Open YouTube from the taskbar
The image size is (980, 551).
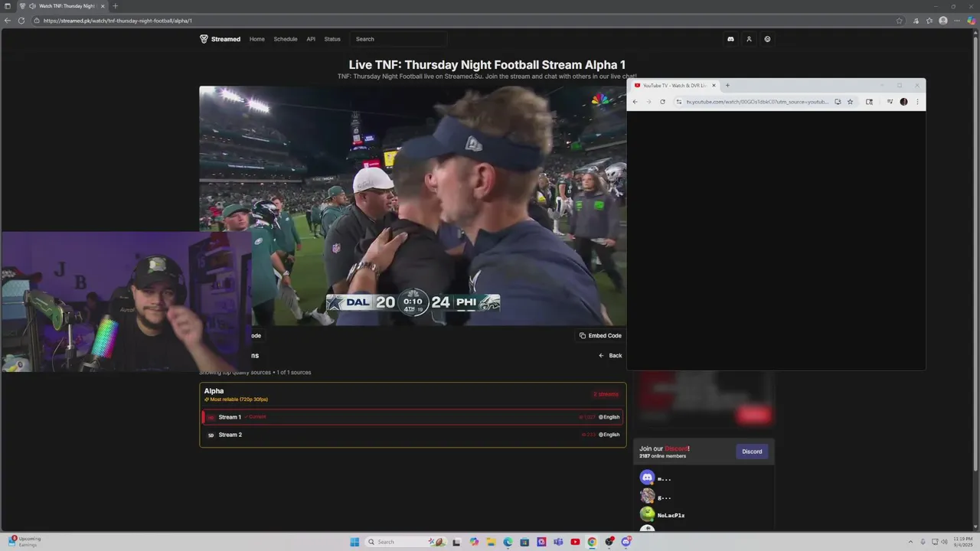[x=575, y=542]
